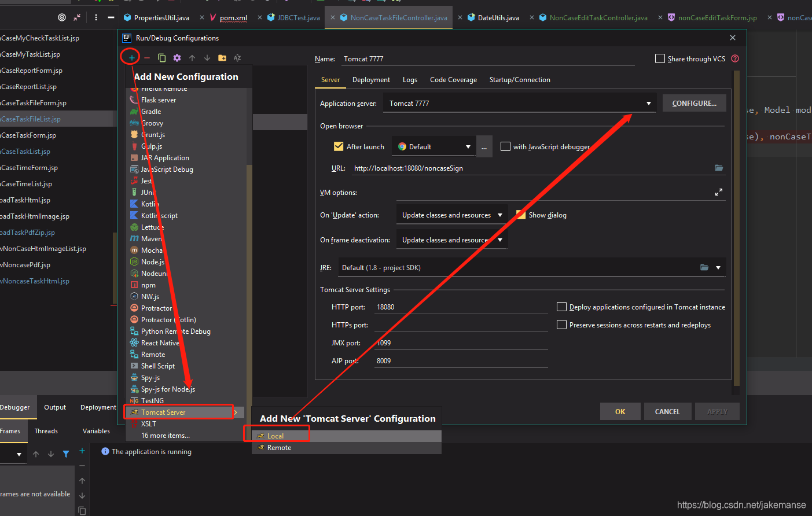812x516 pixels.
Task: Close the pom.xml editor tab
Action: coord(259,18)
